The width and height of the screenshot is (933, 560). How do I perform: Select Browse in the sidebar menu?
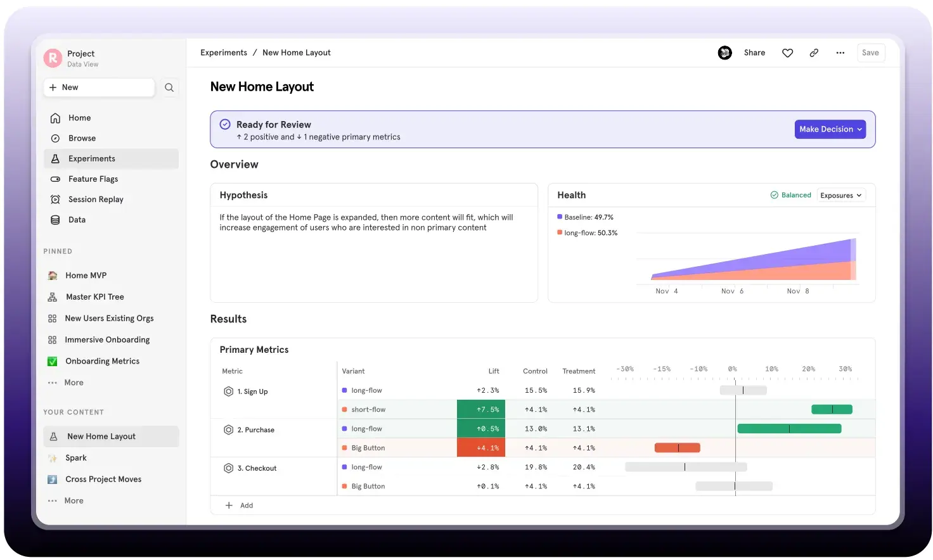click(x=81, y=138)
